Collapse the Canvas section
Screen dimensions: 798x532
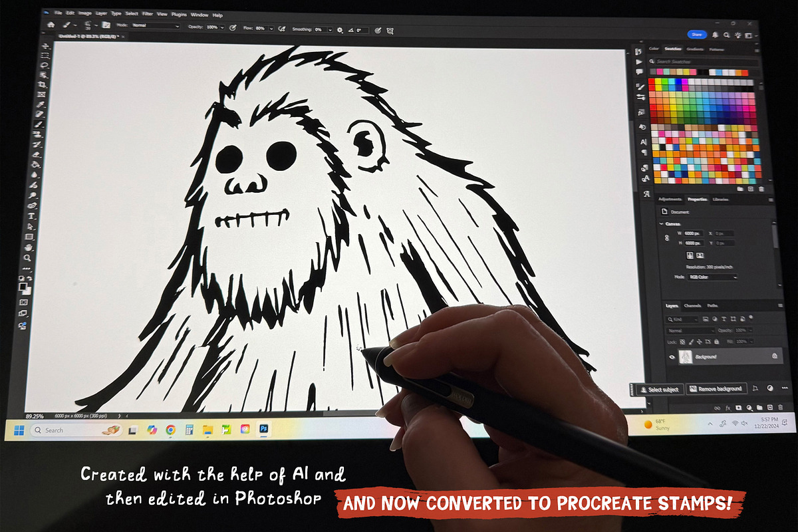tap(661, 223)
